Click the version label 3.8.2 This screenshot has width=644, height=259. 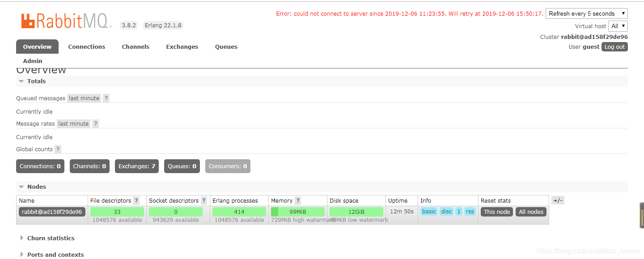[x=129, y=25]
